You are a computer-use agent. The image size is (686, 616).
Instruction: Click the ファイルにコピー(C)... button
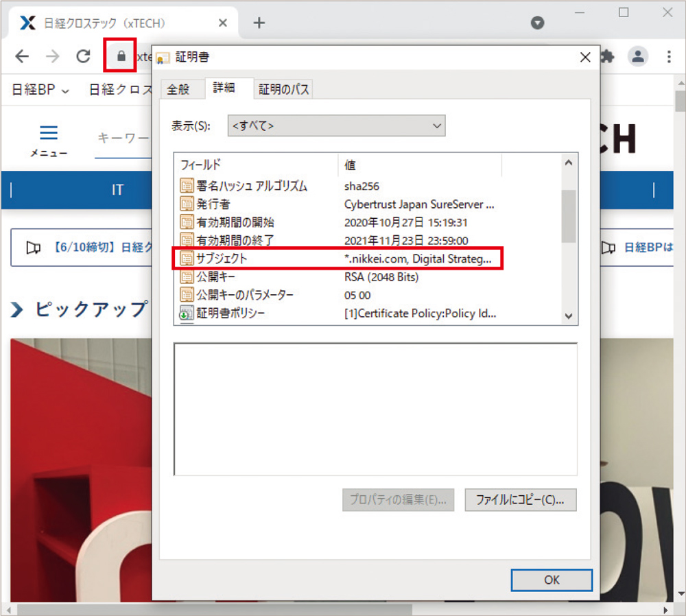(x=520, y=499)
